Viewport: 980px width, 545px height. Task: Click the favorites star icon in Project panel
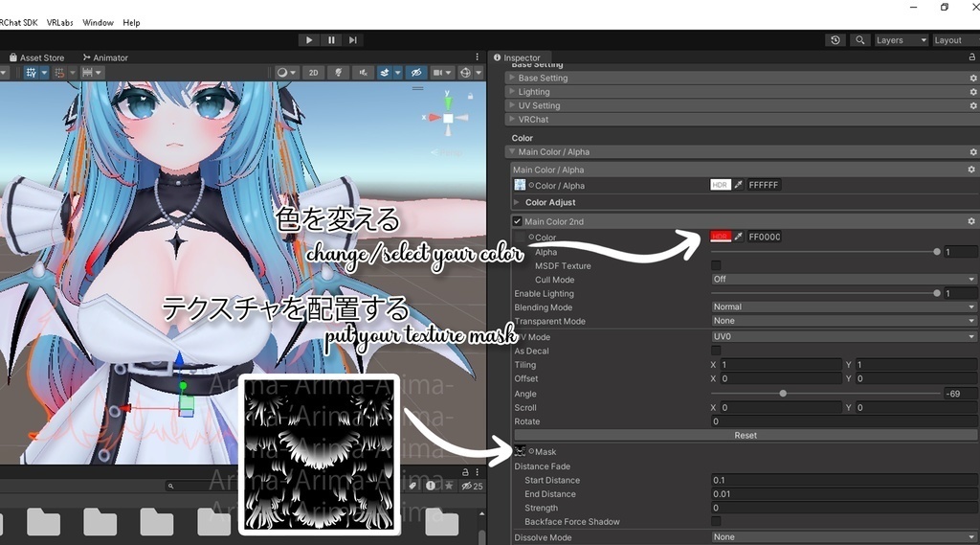[448, 486]
